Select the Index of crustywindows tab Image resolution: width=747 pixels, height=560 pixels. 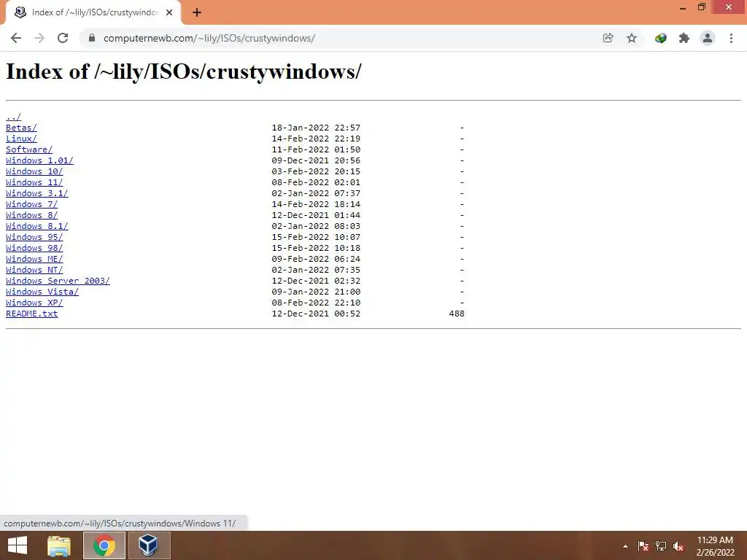(94, 12)
